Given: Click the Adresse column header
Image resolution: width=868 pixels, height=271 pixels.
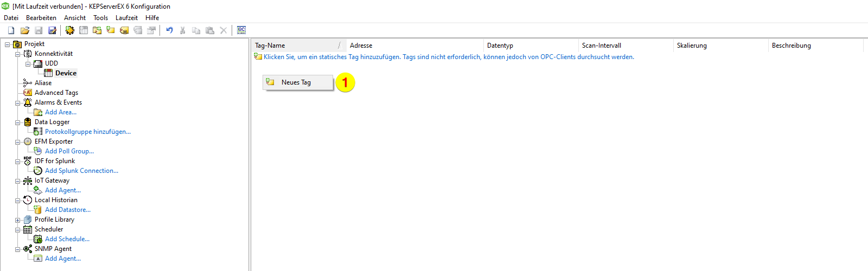Looking at the screenshot, I should 415,46.
